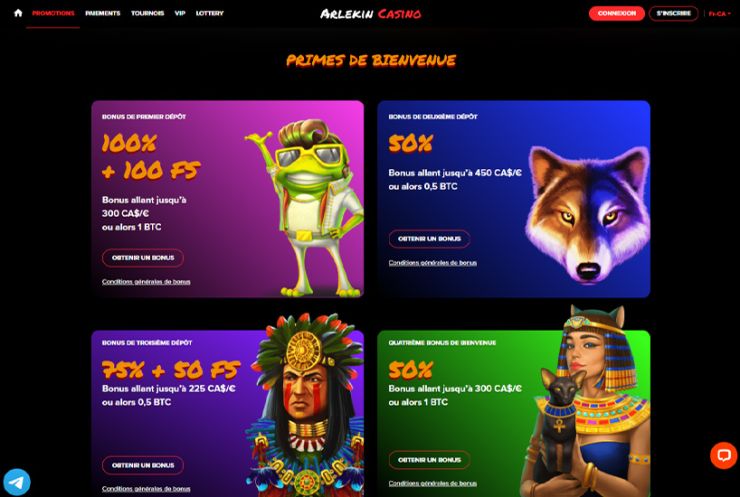
Task: Click the home icon in navigation bar
Action: tap(18, 13)
